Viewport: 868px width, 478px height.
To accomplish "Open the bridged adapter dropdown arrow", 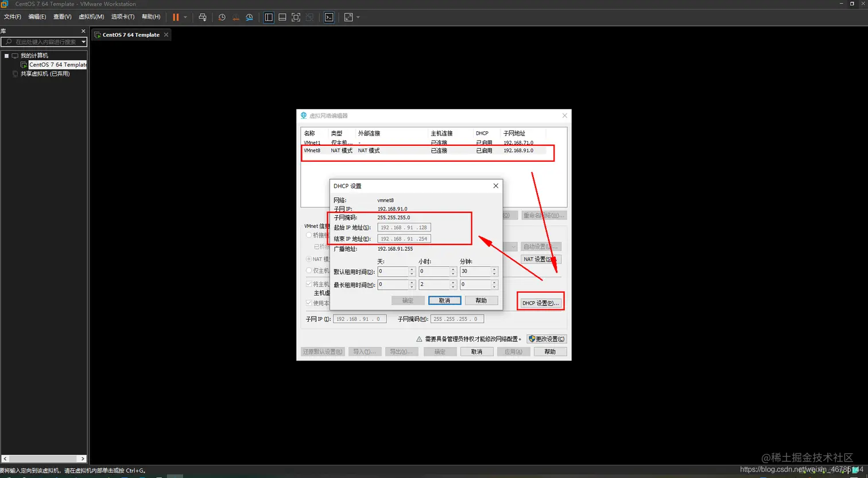I will 513,246.
